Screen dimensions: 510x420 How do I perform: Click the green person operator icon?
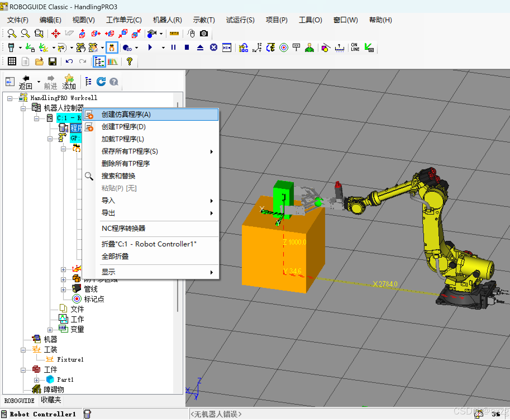point(309,48)
